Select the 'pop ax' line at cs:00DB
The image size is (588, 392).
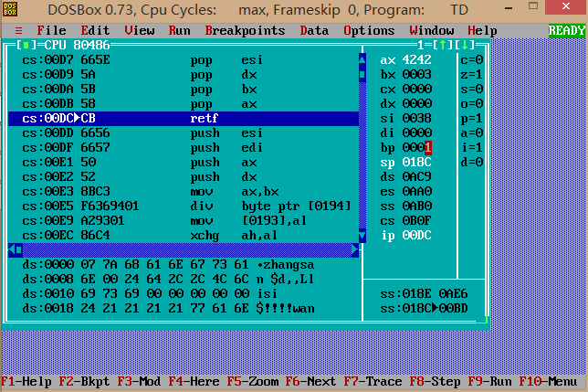pyautogui.click(x=184, y=104)
